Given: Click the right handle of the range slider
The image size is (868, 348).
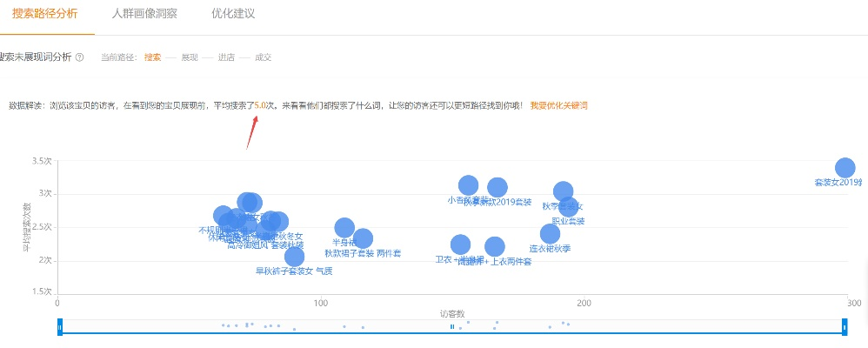Looking at the screenshot, I should (845, 326).
